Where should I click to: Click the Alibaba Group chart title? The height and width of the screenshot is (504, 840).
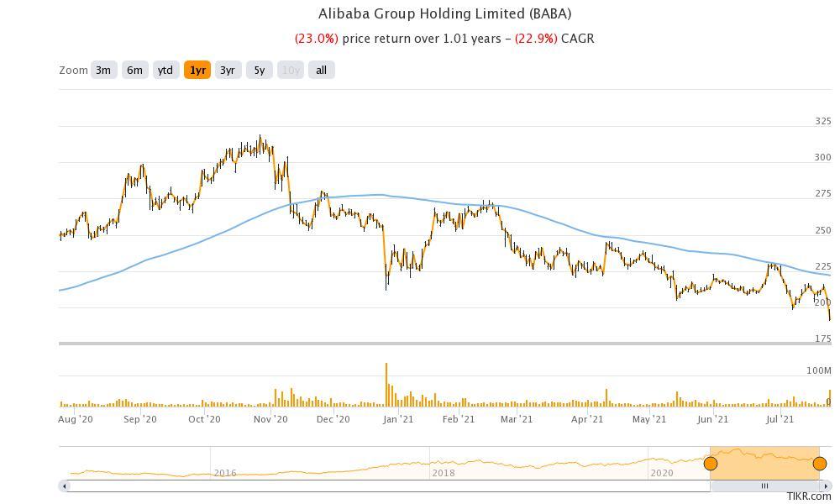[x=445, y=13]
